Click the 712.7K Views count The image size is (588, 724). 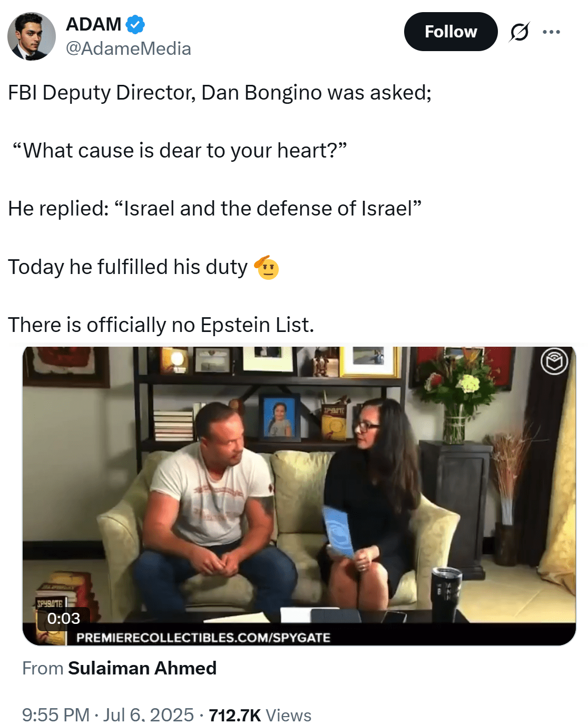[260, 715]
